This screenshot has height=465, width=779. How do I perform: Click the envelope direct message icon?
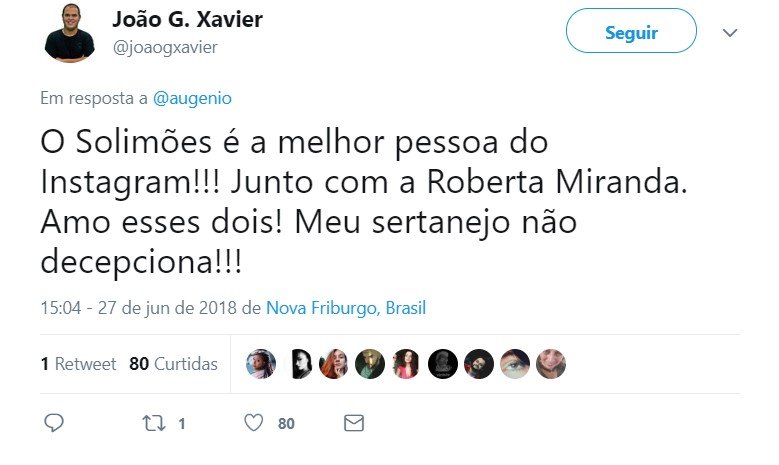click(x=354, y=423)
